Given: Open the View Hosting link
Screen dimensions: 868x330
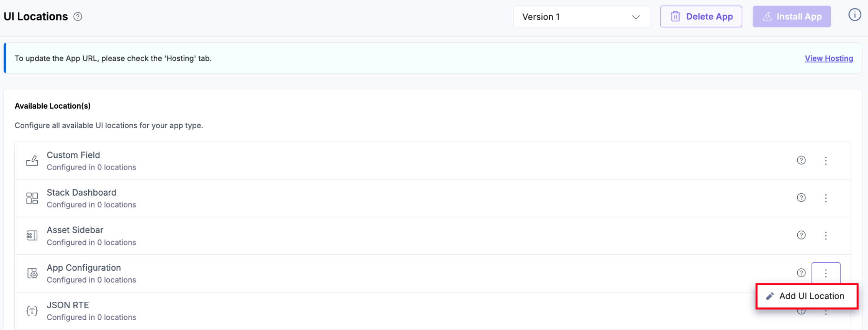Looking at the screenshot, I should pyautogui.click(x=828, y=58).
